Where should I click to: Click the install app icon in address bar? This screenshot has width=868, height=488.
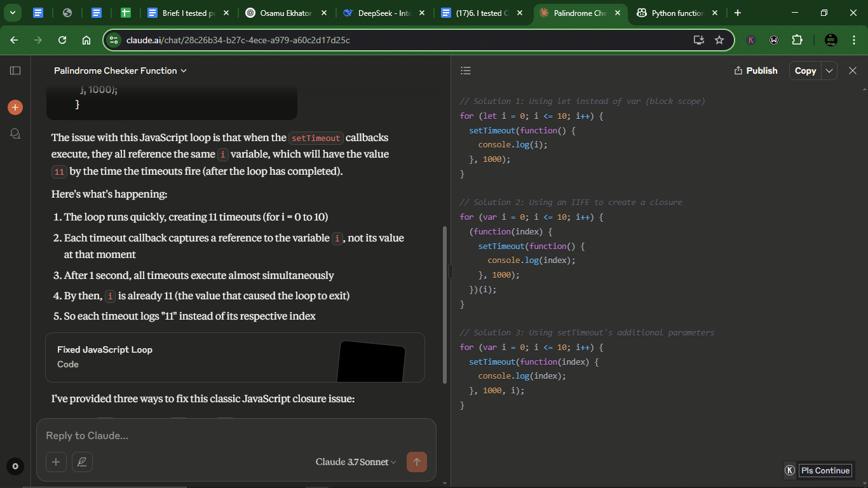click(699, 40)
